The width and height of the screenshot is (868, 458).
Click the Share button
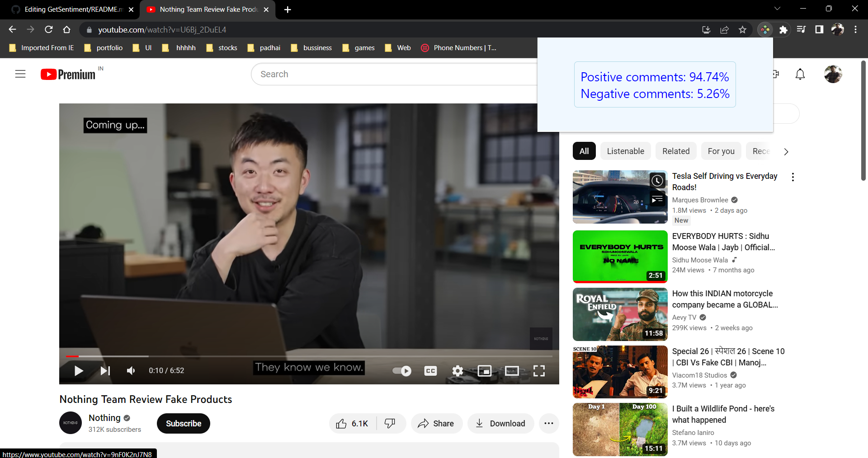[x=436, y=424]
